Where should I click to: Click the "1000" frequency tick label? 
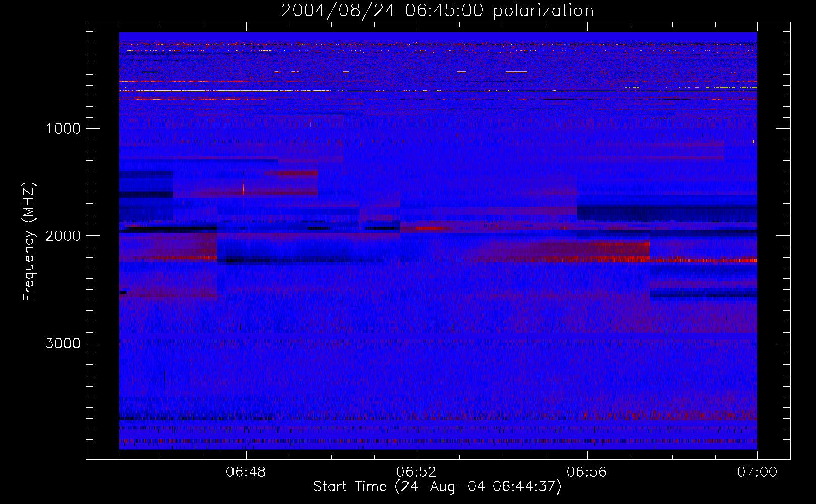64,129
